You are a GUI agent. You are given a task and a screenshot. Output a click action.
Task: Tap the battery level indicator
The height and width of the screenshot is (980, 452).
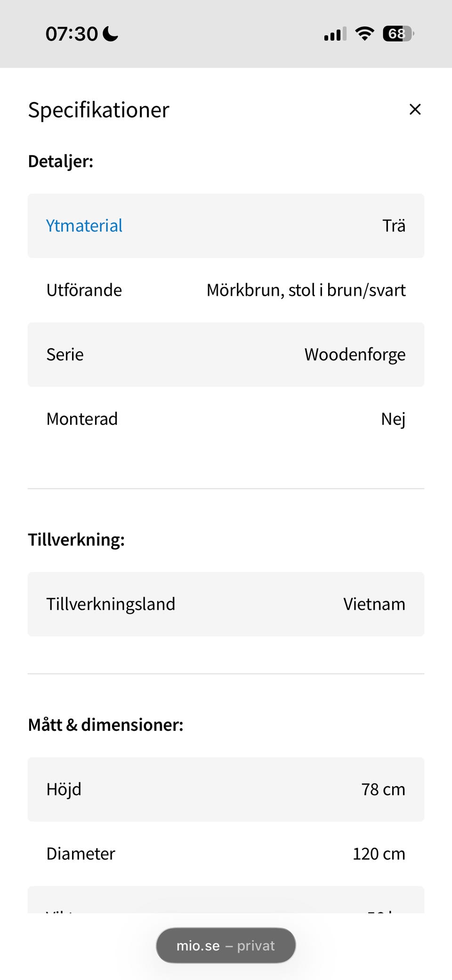click(x=398, y=33)
